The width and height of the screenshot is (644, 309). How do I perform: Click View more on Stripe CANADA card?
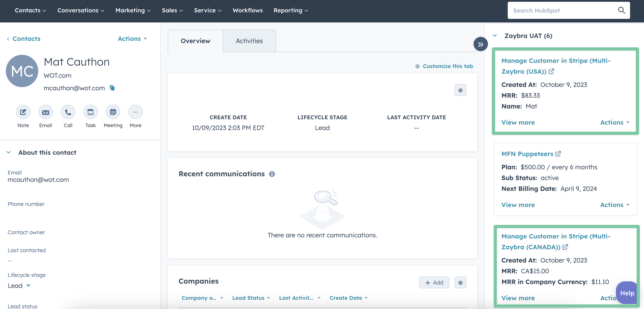click(518, 298)
